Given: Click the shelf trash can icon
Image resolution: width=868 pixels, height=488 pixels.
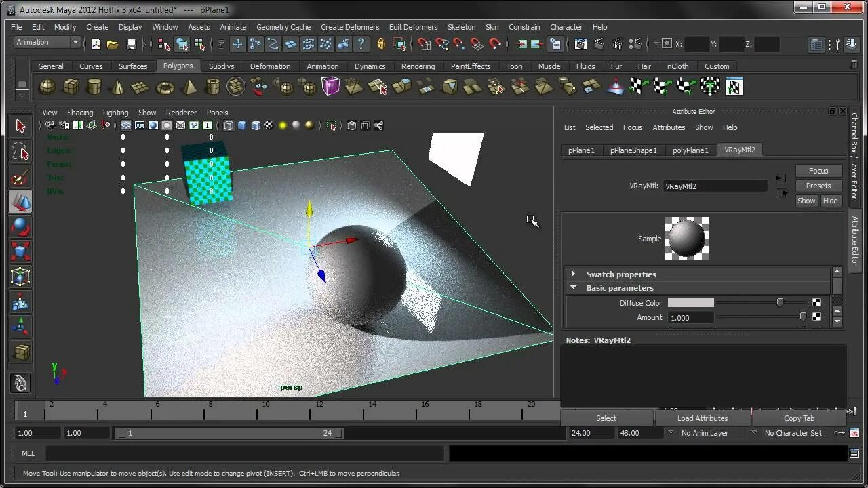Looking at the screenshot, I should coord(853,64).
